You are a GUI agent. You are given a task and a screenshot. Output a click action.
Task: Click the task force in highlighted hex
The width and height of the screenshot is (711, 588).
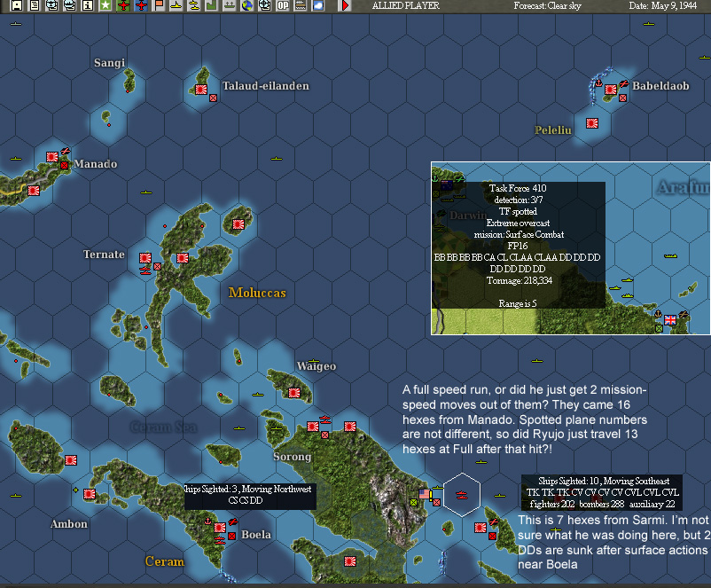(462, 495)
